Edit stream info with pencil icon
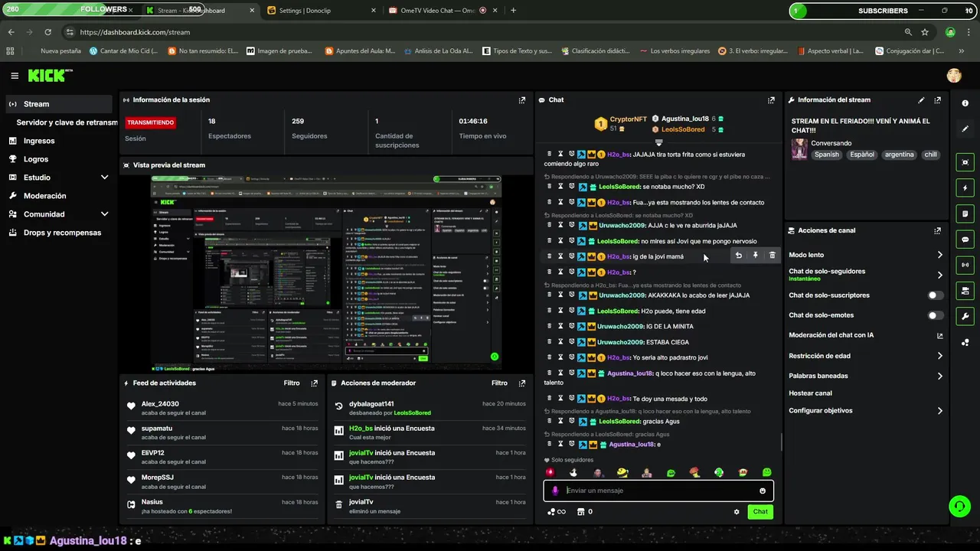This screenshot has width=980, height=551. pos(921,100)
